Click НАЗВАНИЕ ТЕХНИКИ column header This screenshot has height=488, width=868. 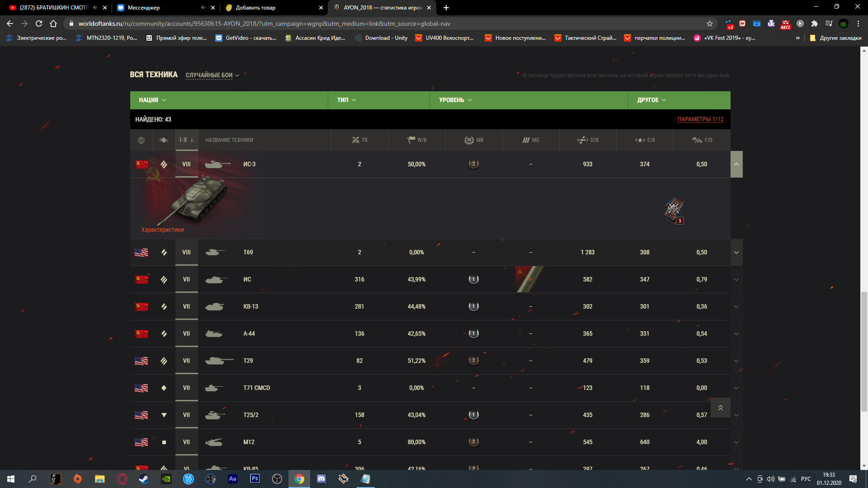tap(229, 140)
